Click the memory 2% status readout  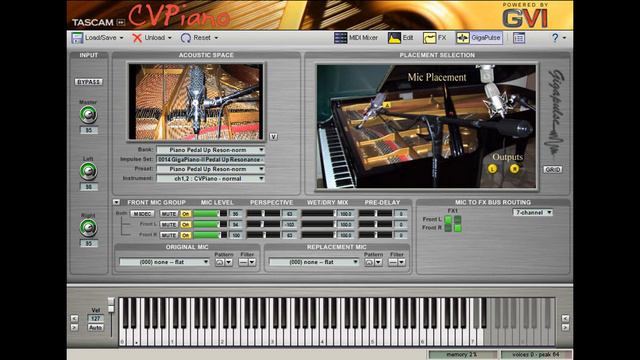(x=462, y=355)
